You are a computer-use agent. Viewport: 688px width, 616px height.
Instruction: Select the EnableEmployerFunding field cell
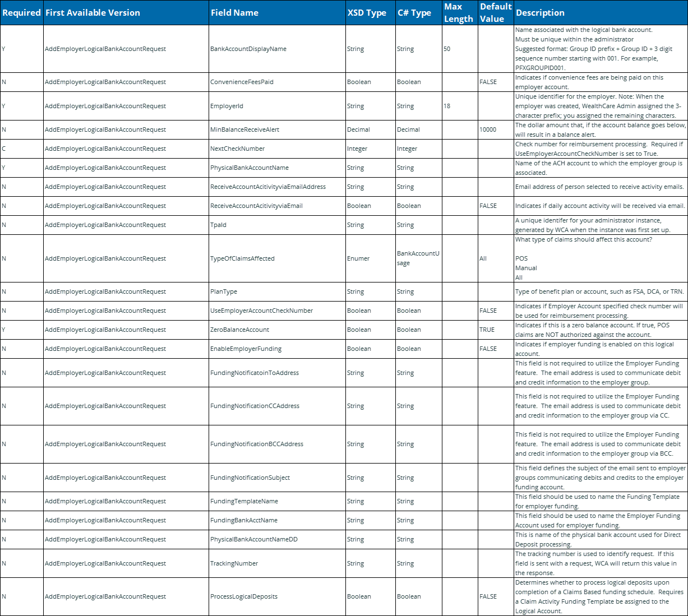[x=277, y=349]
